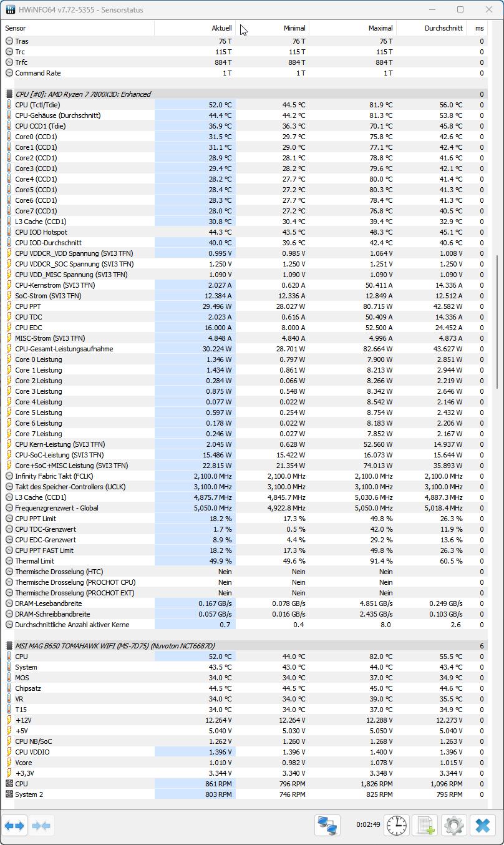Screen dimensions: 504x845
Task: Click the circle icon beside Tras
Action: (9, 41)
